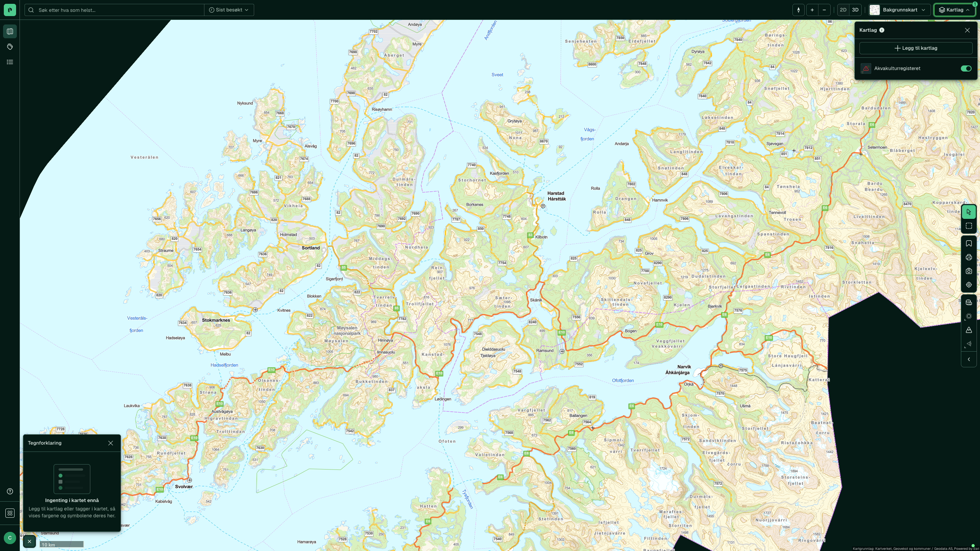Open the map panel sidebar tab
Screen dimensions: 980x551
(10, 31)
